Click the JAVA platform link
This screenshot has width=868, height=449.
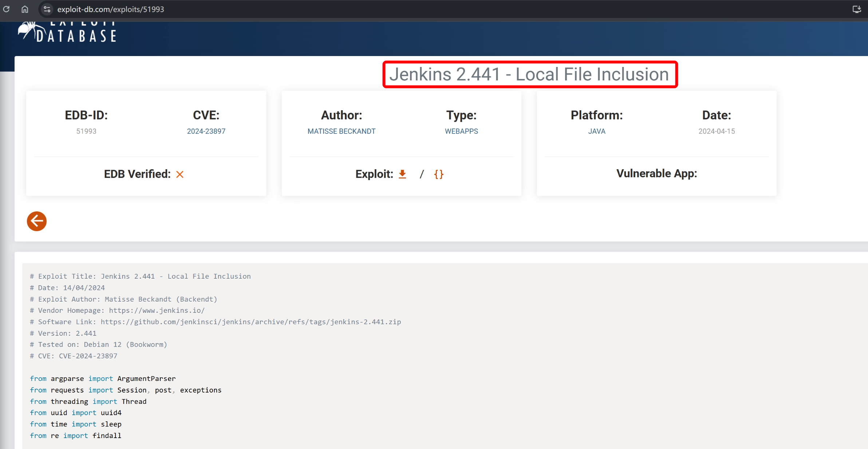point(596,131)
